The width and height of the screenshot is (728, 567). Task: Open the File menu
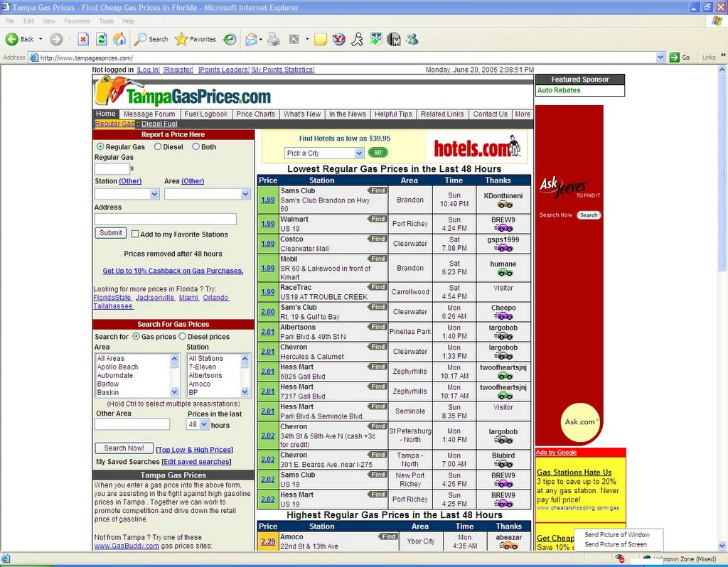[x=10, y=21]
